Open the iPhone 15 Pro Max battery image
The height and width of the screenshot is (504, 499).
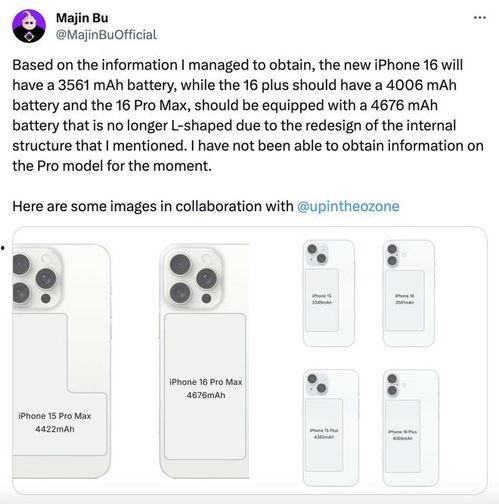tap(62, 361)
